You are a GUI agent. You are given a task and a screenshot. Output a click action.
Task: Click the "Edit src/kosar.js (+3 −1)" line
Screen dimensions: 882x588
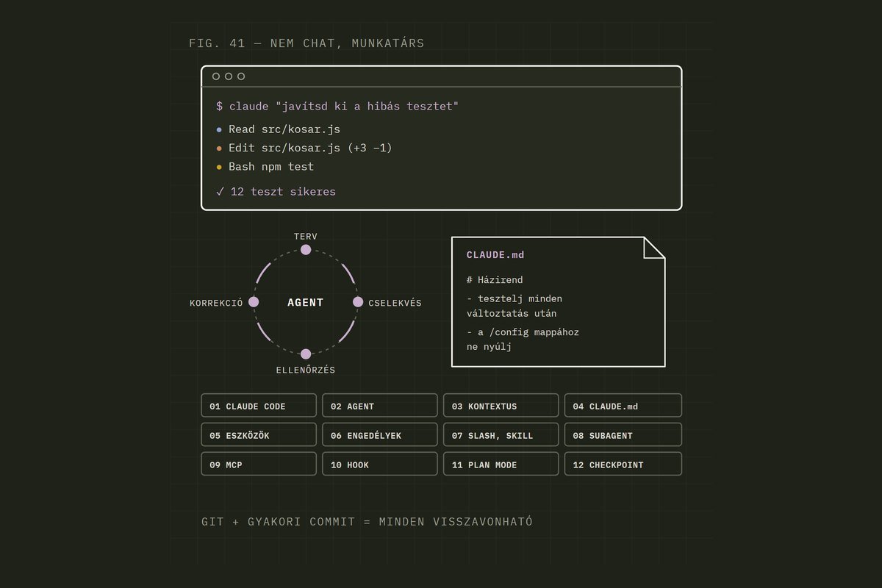310,148
